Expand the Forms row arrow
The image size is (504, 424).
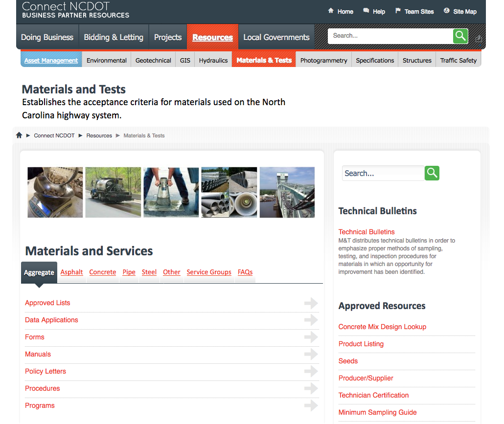(x=311, y=337)
